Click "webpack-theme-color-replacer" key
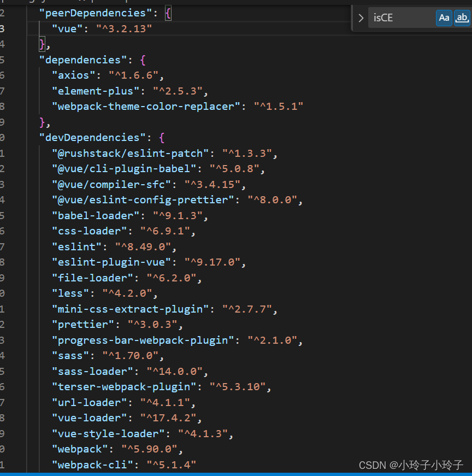This screenshot has width=472, height=476. click(x=146, y=107)
